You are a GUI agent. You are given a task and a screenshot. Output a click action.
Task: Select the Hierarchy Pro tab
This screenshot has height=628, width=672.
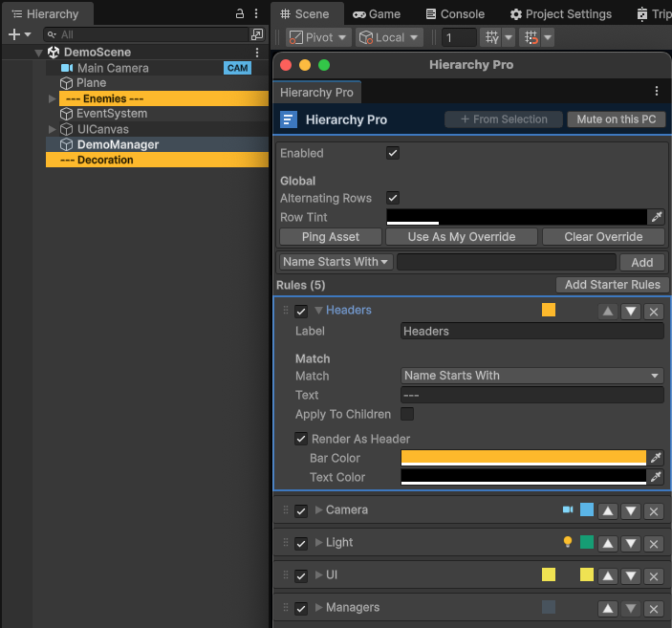pos(316,92)
